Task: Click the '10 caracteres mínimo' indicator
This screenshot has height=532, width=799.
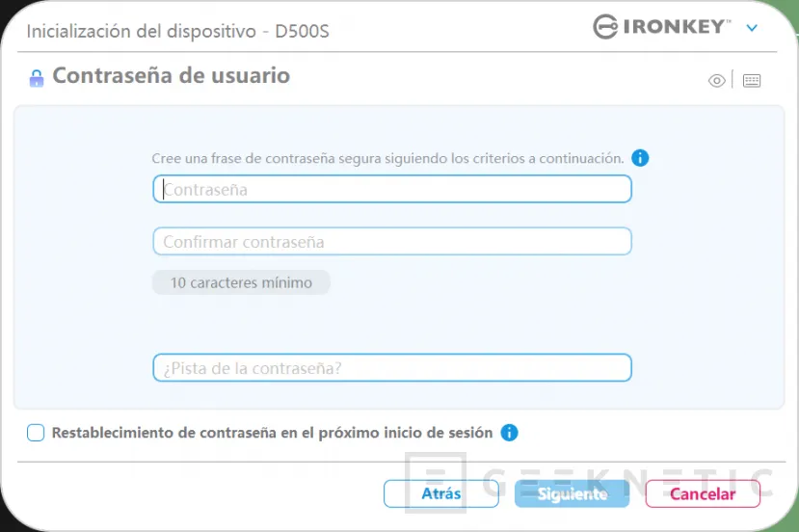Action: pos(241,282)
